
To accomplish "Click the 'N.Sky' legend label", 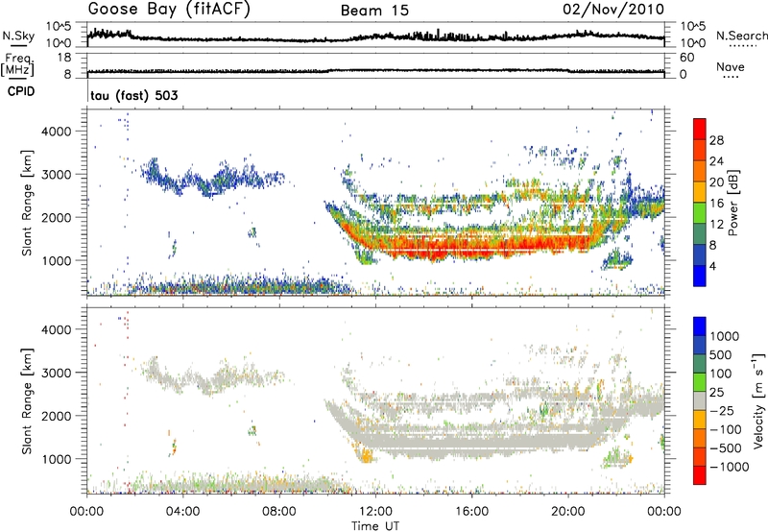I will (18, 36).
